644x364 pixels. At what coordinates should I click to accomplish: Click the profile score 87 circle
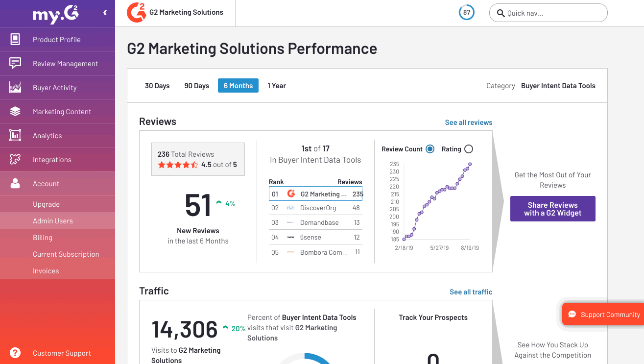(466, 13)
